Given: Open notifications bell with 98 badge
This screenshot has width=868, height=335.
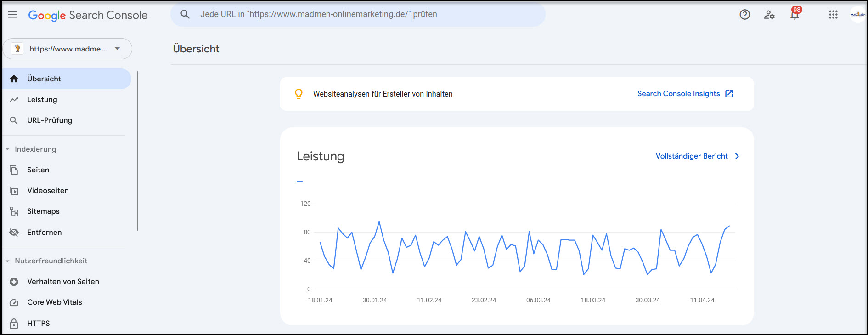Looking at the screenshot, I should tap(795, 14).
